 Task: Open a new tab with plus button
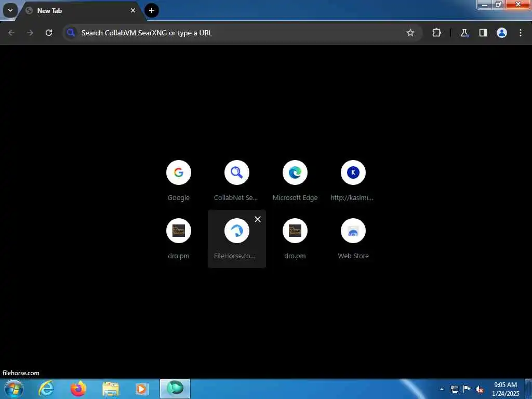pos(152,10)
